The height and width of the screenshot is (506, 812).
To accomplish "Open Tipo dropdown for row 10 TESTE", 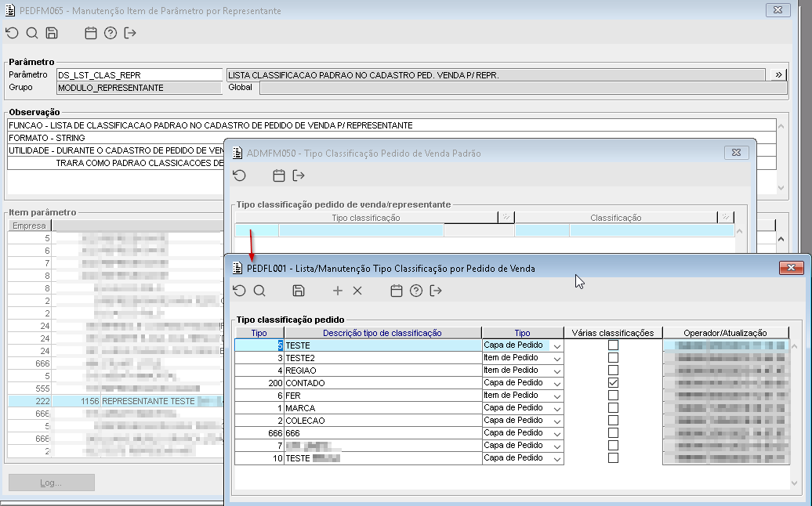I will (557, 458).
